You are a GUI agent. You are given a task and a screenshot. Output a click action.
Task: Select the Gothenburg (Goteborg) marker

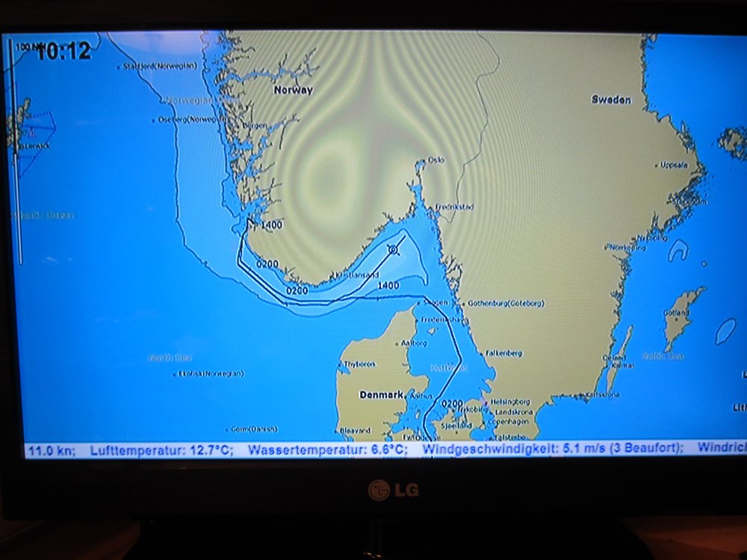[x=461, y=304]
